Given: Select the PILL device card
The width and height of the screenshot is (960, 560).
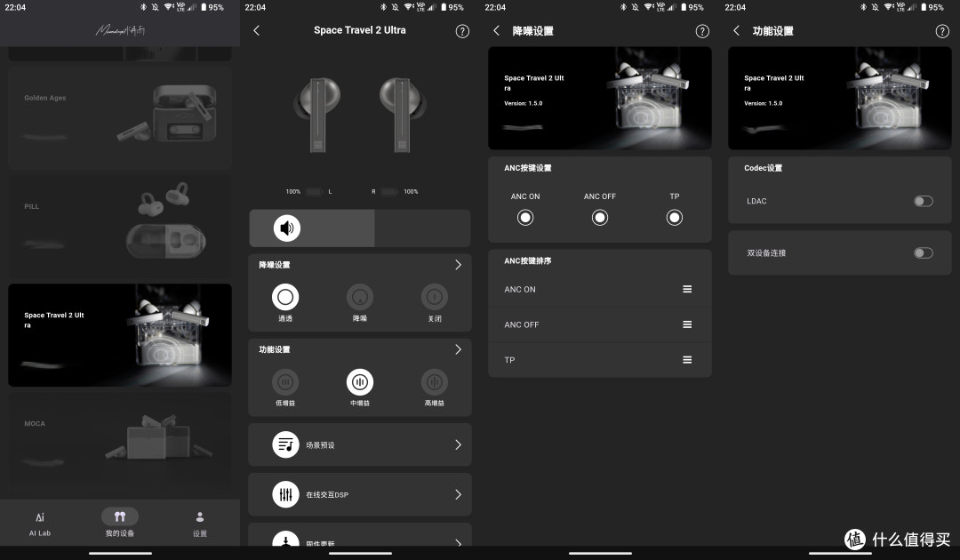Looking at the screenshot, I should click(x=120, y=227).
